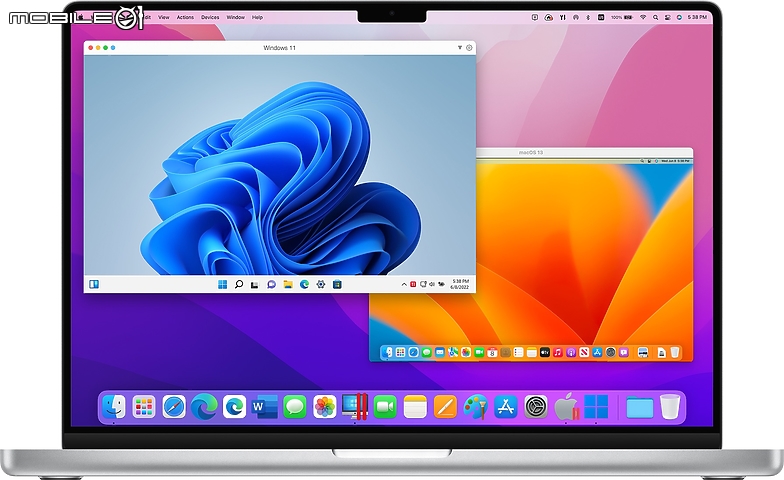Open Apple TV in the macOS 13 VM Dock
This screenshot has width=784, height=480.
coord(544,352)
